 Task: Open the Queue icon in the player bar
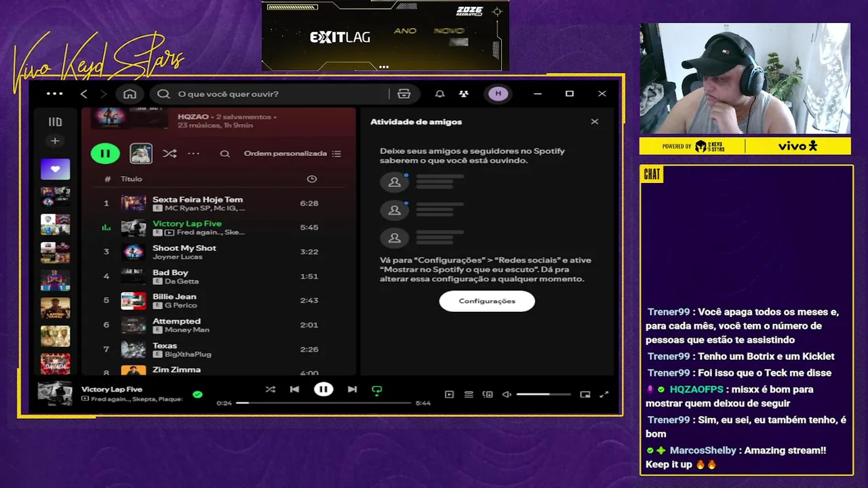469,394
